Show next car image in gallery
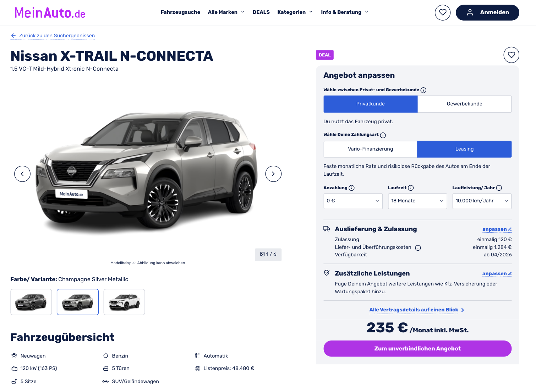 coord(273,174)
